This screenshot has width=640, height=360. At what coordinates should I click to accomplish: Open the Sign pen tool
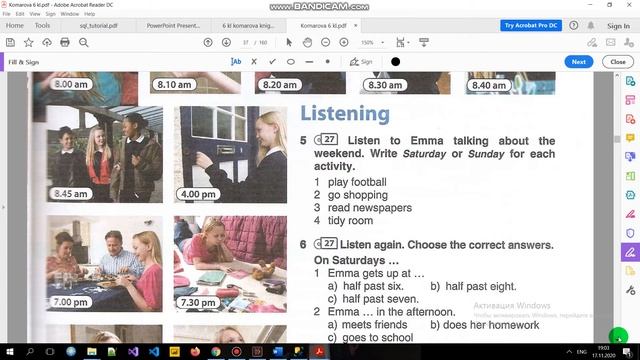(361, 62)
